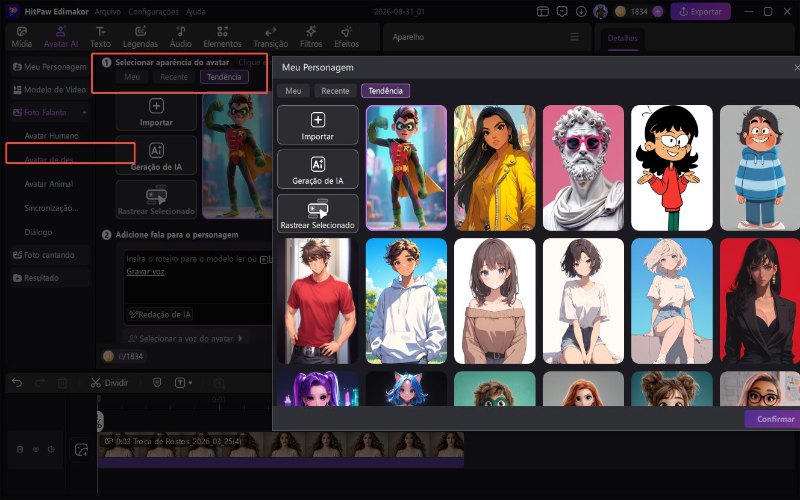Open the Elementos panel
Image resolution: width=800 pixels, height=500 pixels.
(x=222, y=38)
